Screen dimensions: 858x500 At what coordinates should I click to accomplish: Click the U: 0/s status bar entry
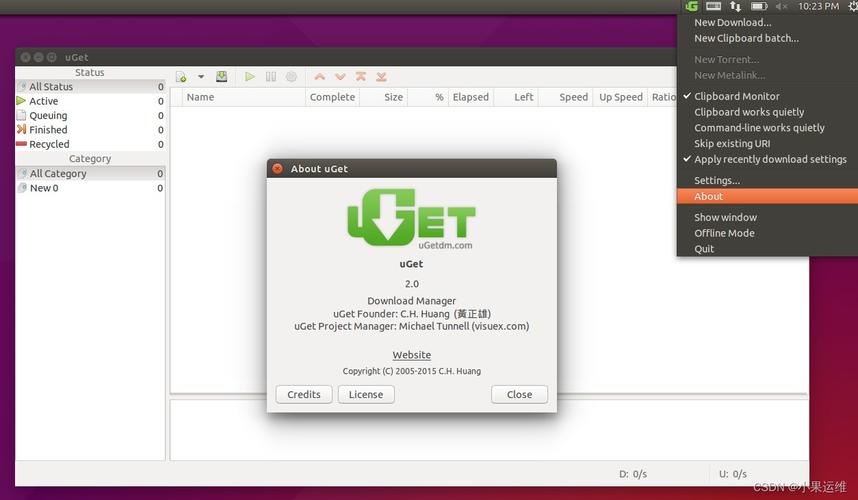pyautogui.click(x=733, y=474)
